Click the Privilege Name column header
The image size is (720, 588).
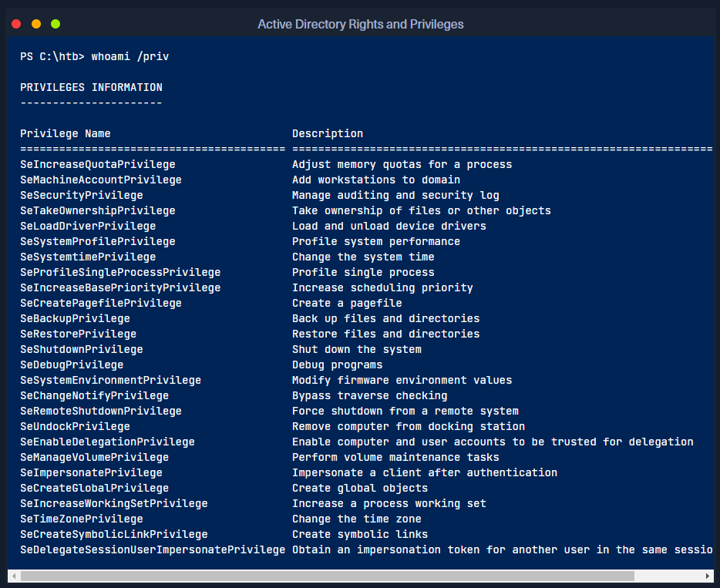(66, 133)
